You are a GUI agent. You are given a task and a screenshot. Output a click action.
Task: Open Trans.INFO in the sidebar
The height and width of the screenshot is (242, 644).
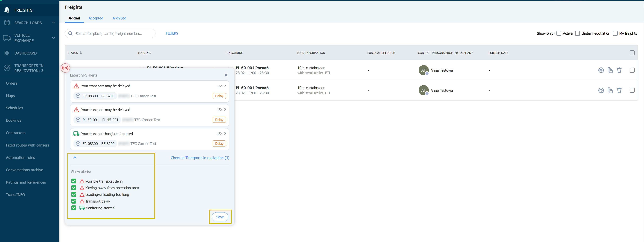click(x=15, y=195)
